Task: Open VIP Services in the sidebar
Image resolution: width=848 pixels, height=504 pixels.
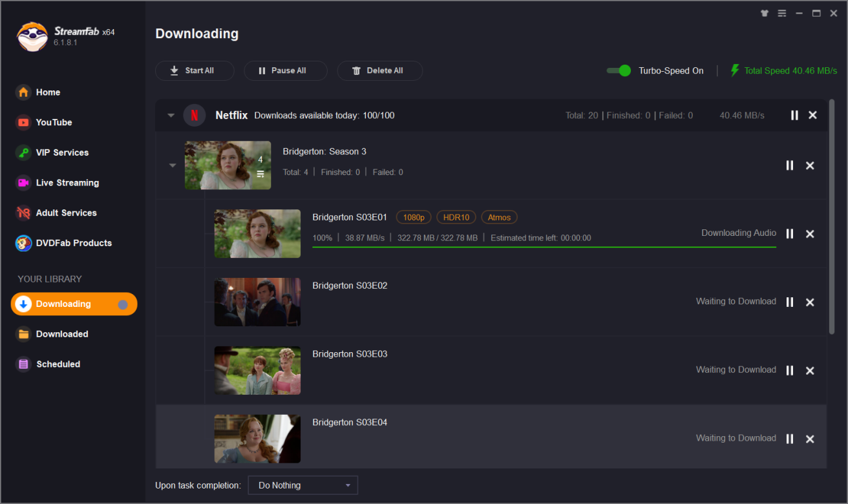Action: 62,152
